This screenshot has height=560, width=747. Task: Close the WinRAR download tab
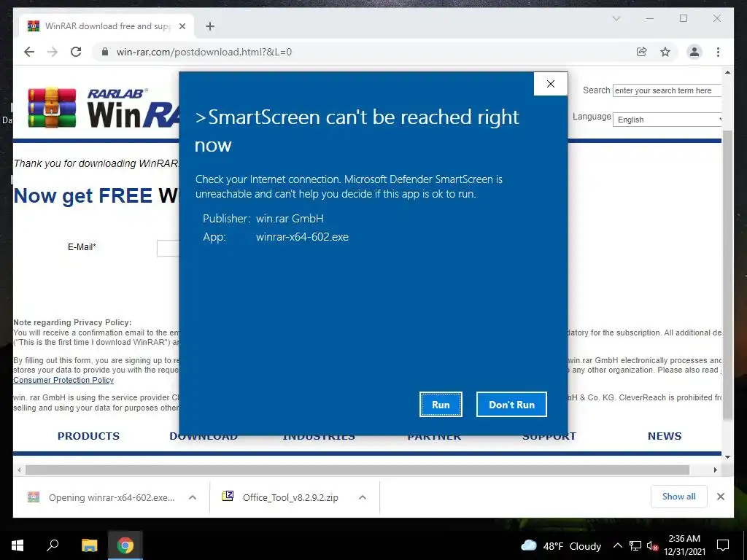pos(182,26)
